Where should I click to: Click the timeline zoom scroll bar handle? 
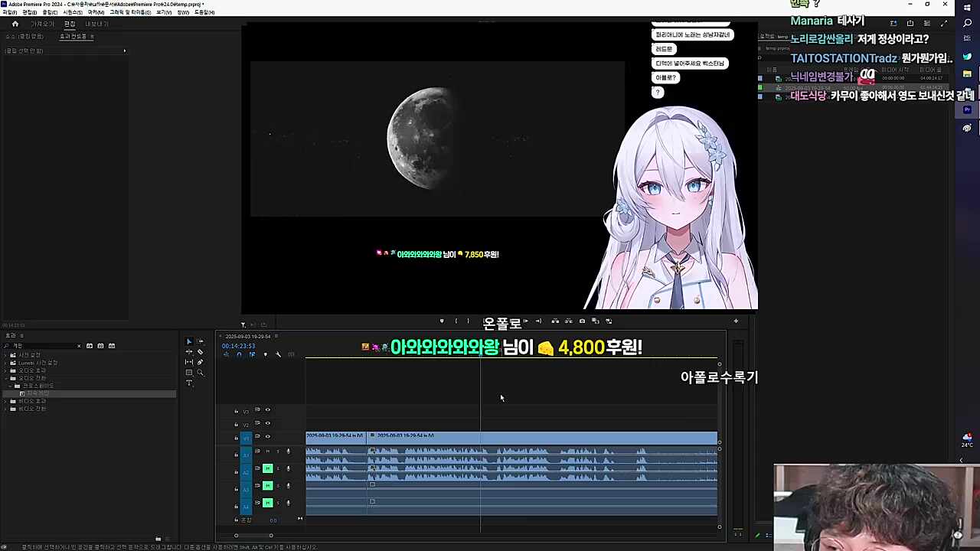click(x=253, y=536)
